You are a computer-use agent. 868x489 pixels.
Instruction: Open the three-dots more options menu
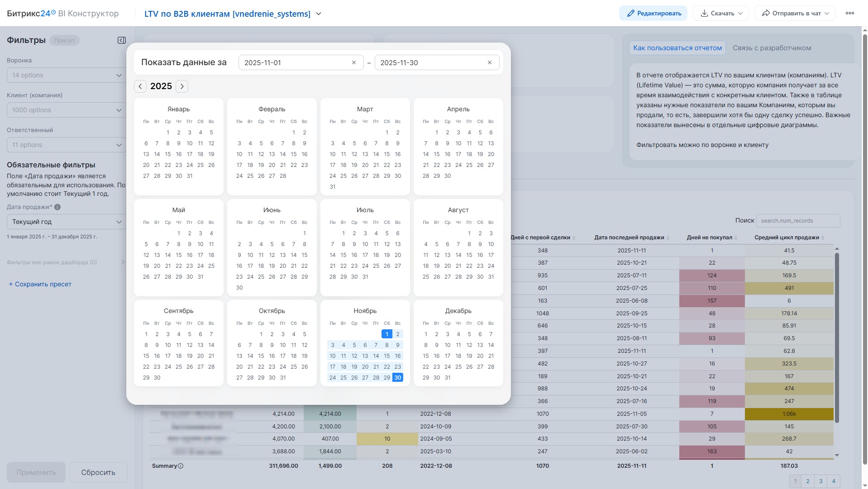849,13
